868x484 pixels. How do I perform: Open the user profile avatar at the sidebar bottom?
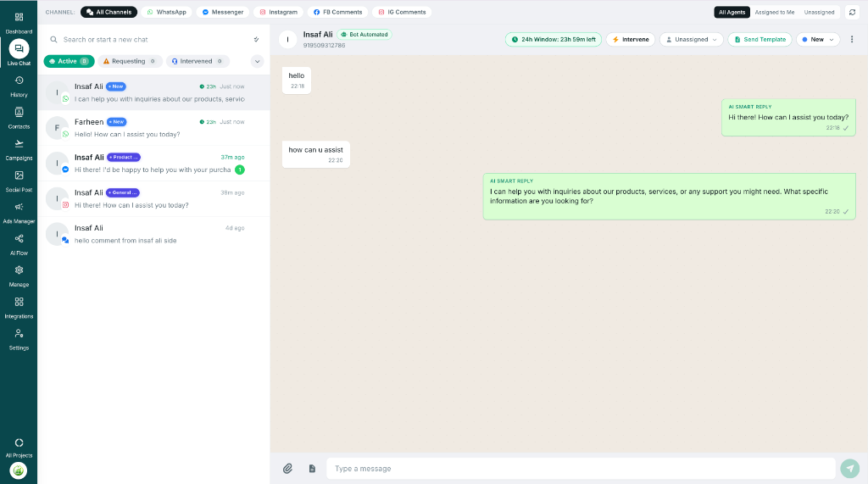pyautogui.click(x=19, y=470)
